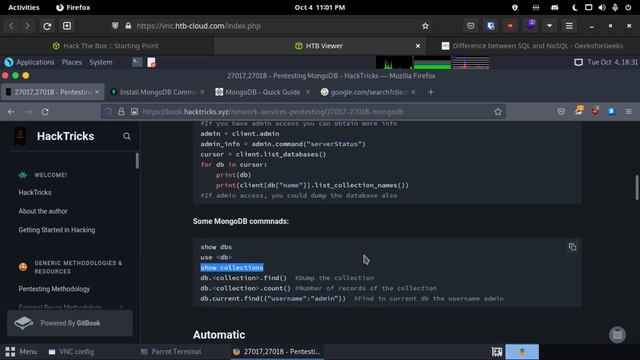The height and width of the screenshot is (360, 640).
Task: Click the system monitor graph applet
Action: [432, 62]
